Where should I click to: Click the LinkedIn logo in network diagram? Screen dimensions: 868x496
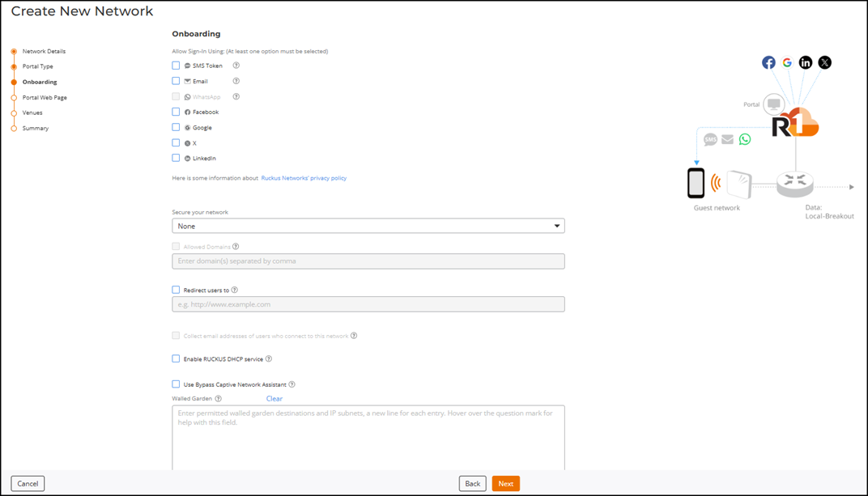[x=806, y=62]
